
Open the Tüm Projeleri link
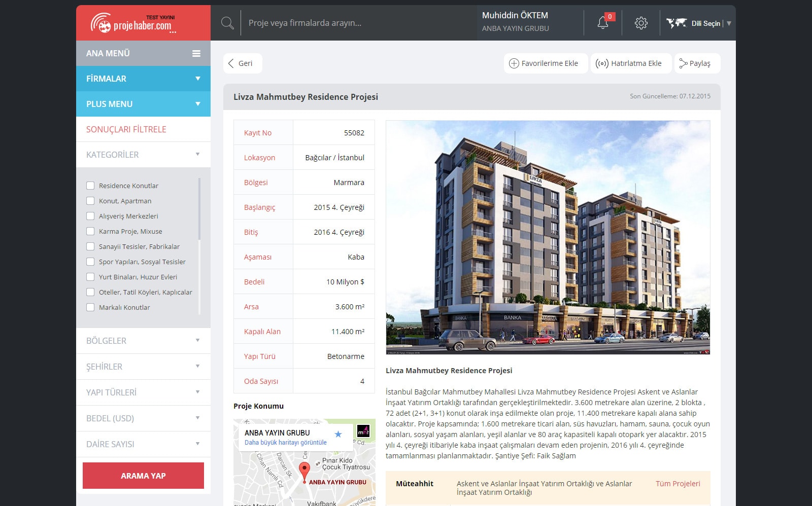pyautogui.click(x=678, y=484)
